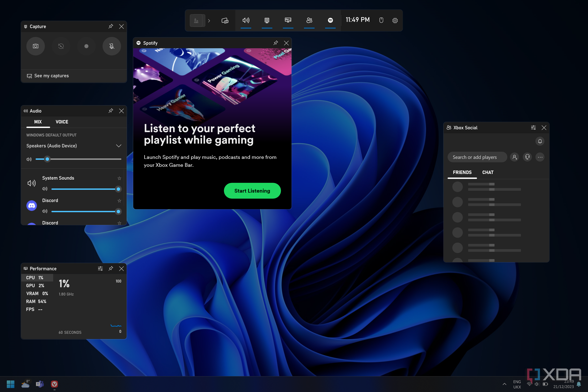Viewport: 588px width, 392px height.
Task: Open Performance widget options
Action: coord(100,269)
